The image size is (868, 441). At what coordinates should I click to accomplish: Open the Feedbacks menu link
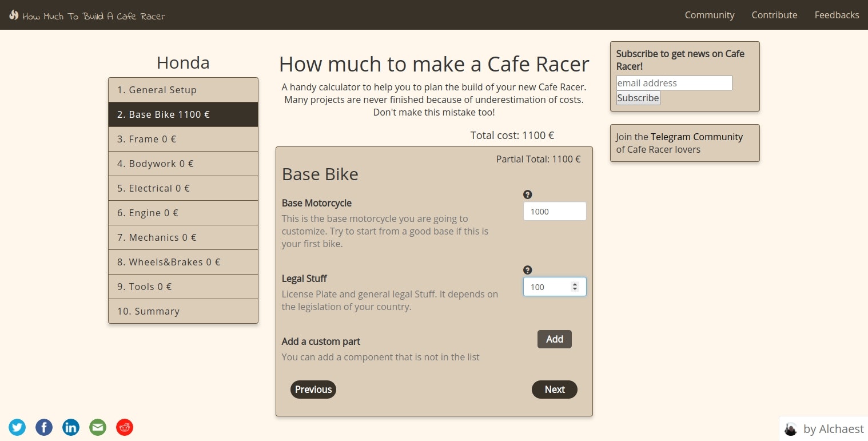click(837, 15)
